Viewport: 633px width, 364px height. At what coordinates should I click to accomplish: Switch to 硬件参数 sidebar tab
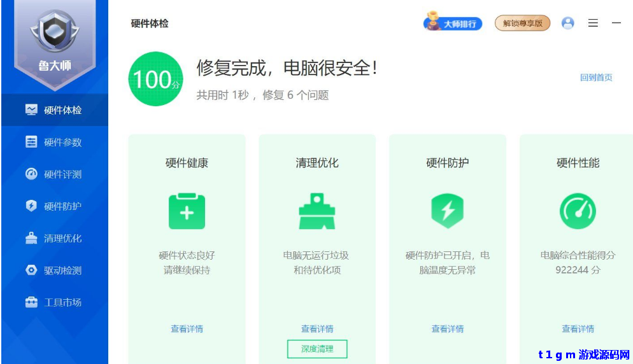point(54,142)
